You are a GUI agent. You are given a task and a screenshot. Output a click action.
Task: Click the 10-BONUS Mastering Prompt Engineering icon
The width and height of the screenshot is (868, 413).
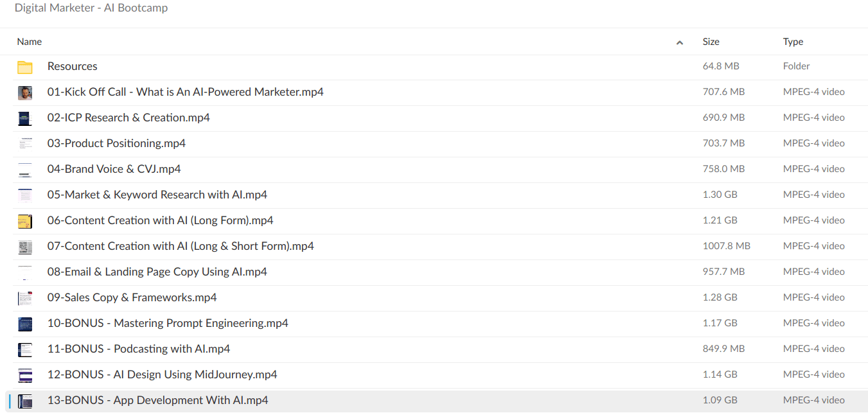(x=25, y=324)
